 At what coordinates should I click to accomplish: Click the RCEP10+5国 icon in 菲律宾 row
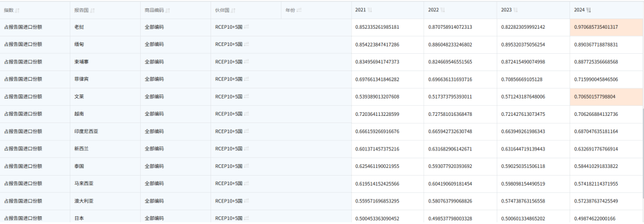(x=246, y=79)
